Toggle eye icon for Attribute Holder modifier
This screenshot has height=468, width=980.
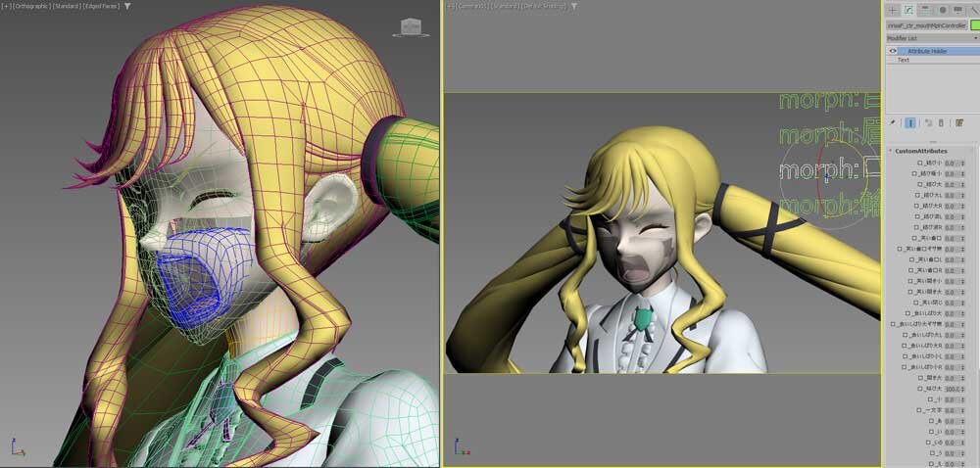[x=893, y=51]
